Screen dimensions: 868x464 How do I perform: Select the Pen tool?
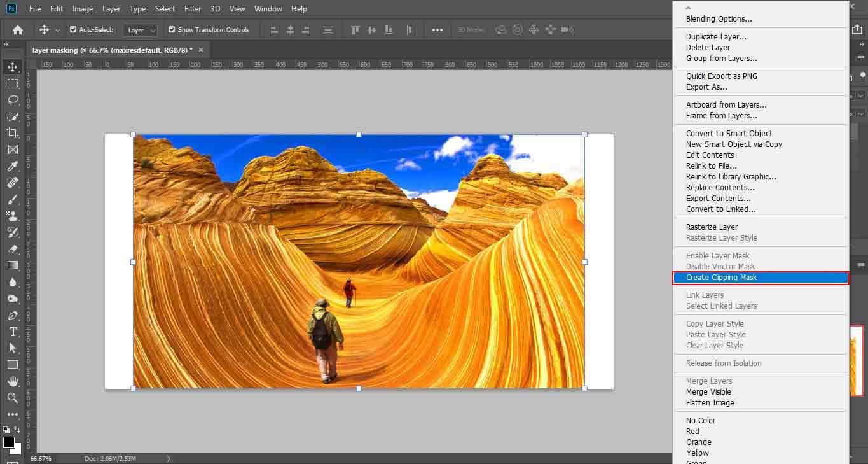tap(13, 315)
